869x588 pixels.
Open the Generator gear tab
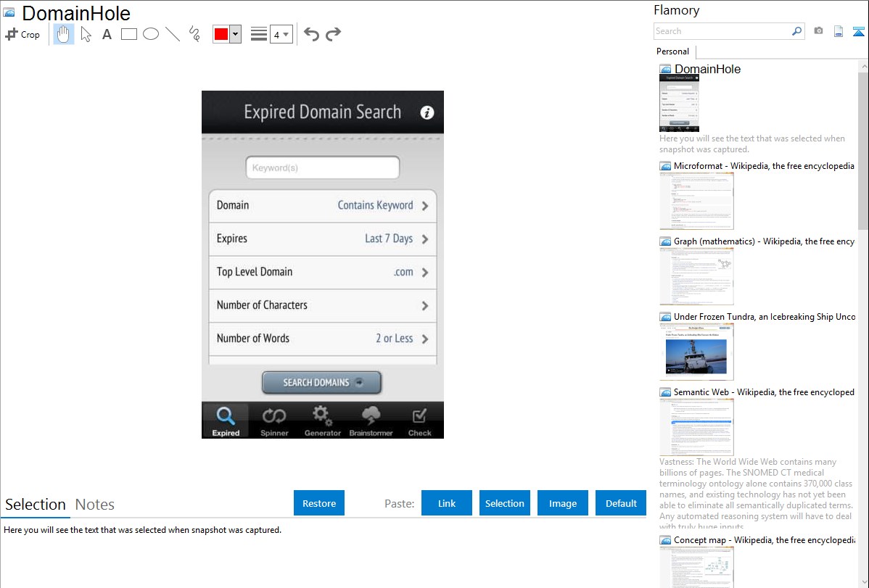click(x=323, y=421)
